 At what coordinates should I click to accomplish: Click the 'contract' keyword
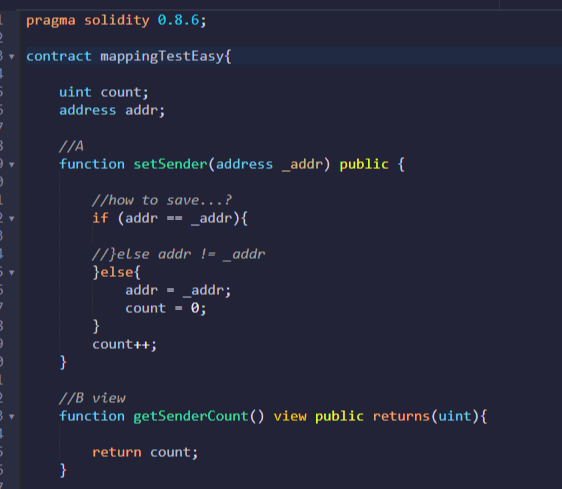coord(59,57)
